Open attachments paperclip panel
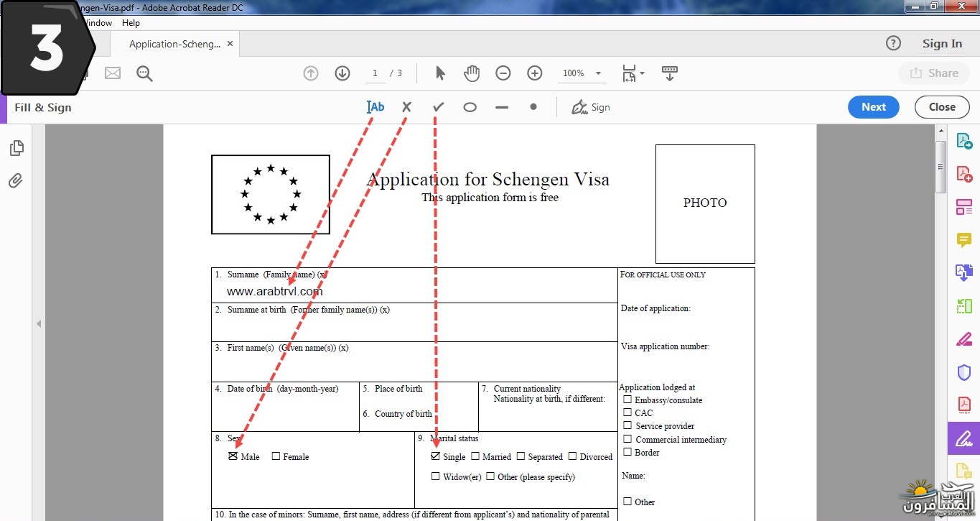 point(16,180)
